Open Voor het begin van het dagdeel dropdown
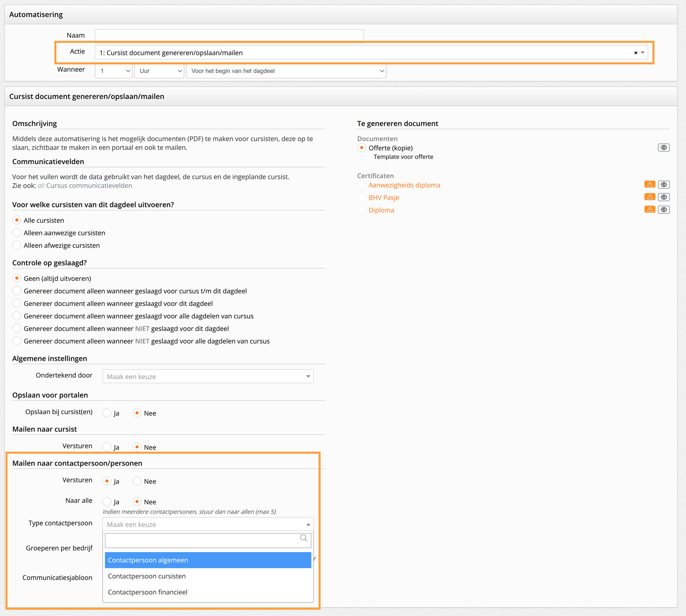Screen dimensions: 686x616 pyautogui.click(x=286, y=71)
